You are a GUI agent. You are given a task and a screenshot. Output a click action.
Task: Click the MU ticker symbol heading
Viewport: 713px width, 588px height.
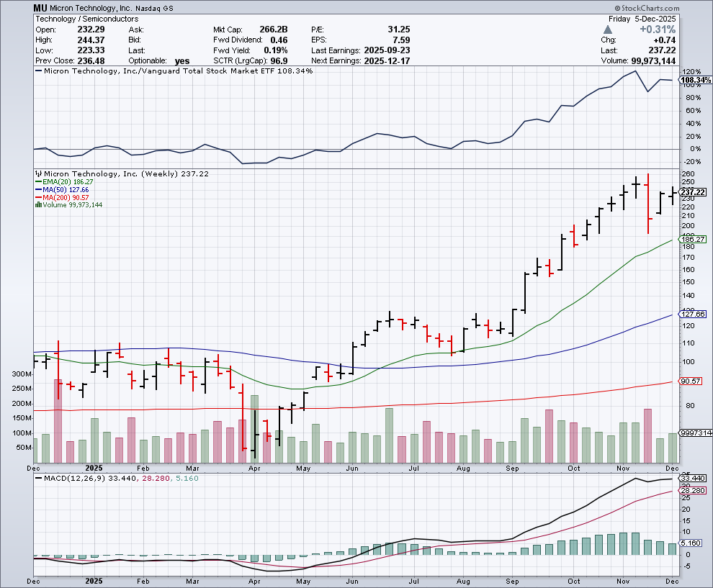(41, 8)
